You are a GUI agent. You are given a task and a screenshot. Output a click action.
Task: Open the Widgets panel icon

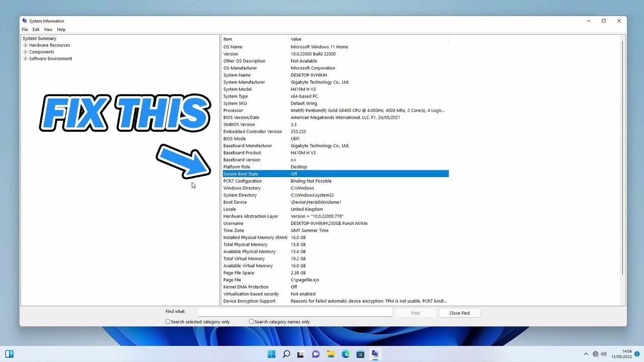point(9,354)
